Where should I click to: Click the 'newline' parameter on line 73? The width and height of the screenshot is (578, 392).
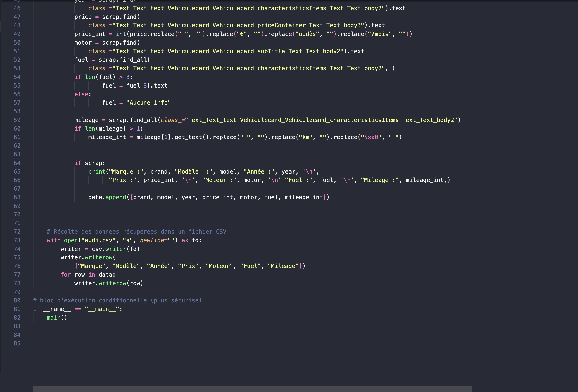coord(152,240)
